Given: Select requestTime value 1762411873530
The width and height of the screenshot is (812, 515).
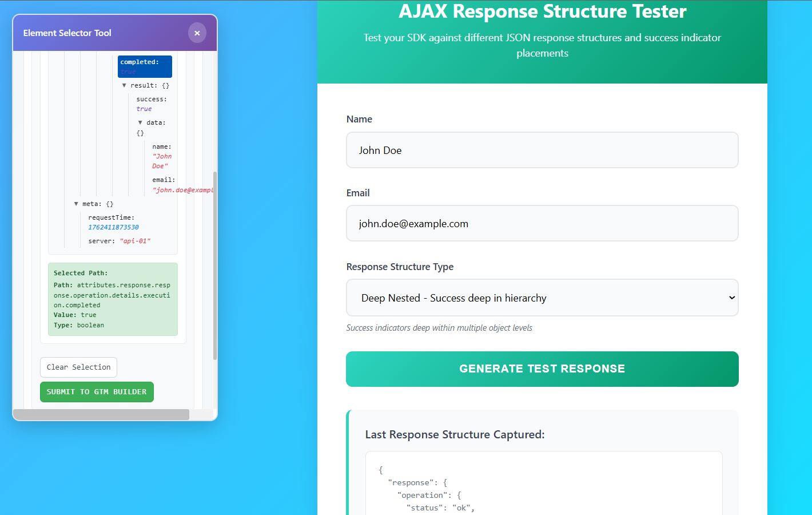Looking at the screenshot, I should 113,227.
